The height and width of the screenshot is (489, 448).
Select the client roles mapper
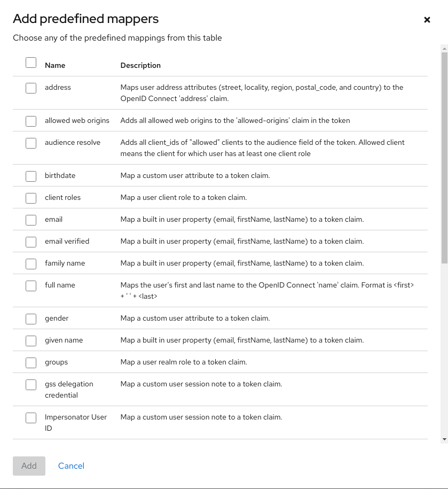(30, 198)
